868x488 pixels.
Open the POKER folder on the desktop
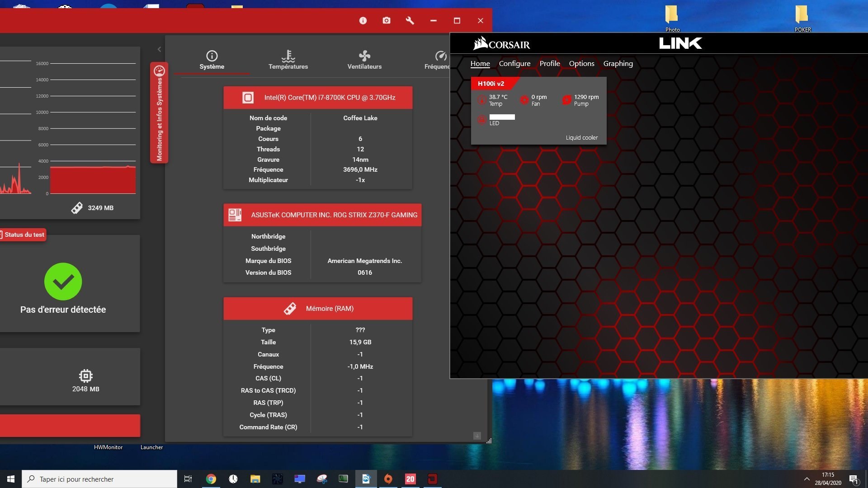coord(802,18)
